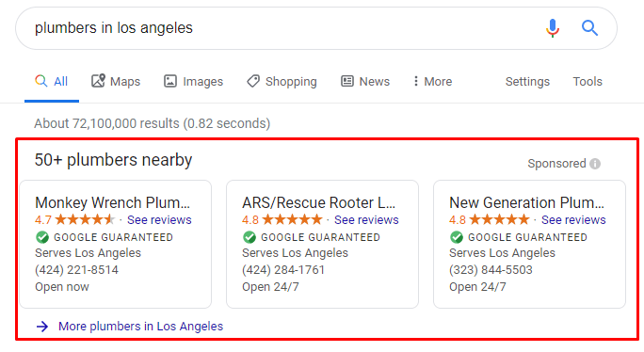644x352 pixels.
Task: Click the arrow beside More plumbers
Action: coord(42,327)
